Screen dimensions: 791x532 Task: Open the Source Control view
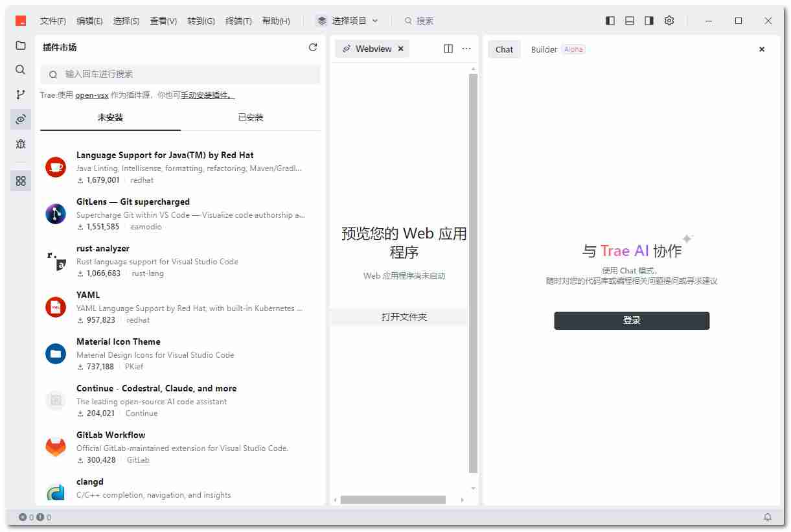(x=20, y=94)
